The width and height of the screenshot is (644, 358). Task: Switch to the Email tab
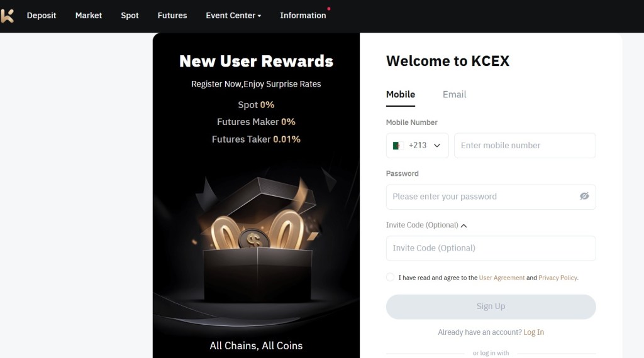[x=454, y=94]
